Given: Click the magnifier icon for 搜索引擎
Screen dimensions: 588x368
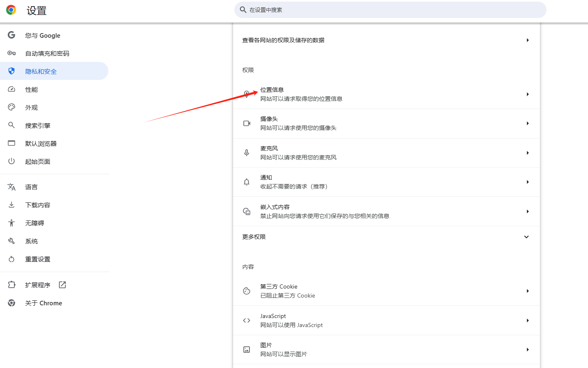Looking at the screenshot, I should (x=11, y=125).
